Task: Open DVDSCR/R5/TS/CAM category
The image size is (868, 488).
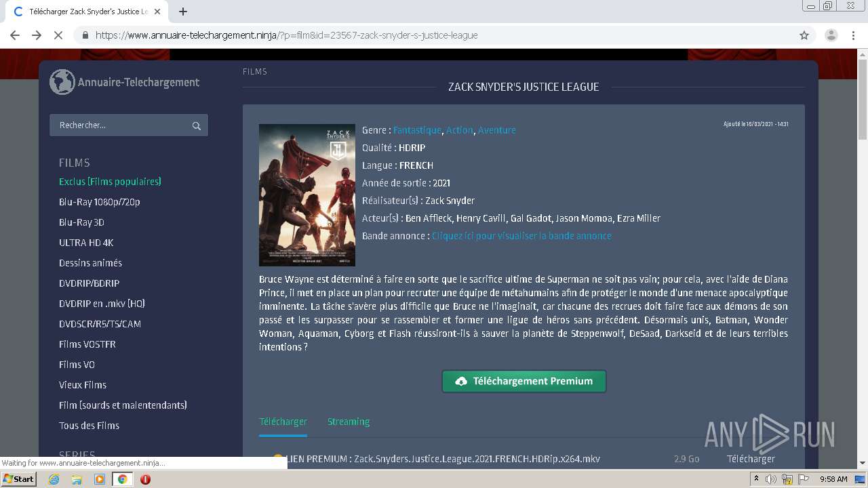Action: click(x=100, y=324)
